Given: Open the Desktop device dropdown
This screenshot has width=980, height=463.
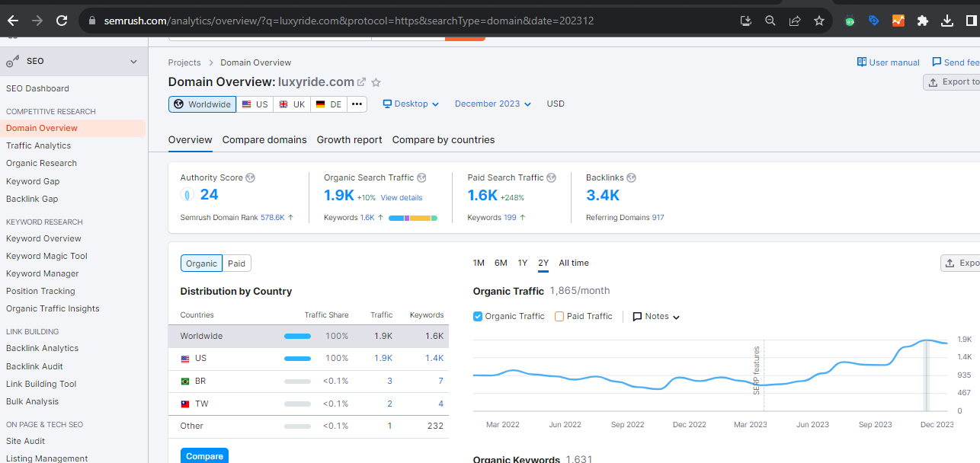Looking at the screenshot, I should click(411, 104).
